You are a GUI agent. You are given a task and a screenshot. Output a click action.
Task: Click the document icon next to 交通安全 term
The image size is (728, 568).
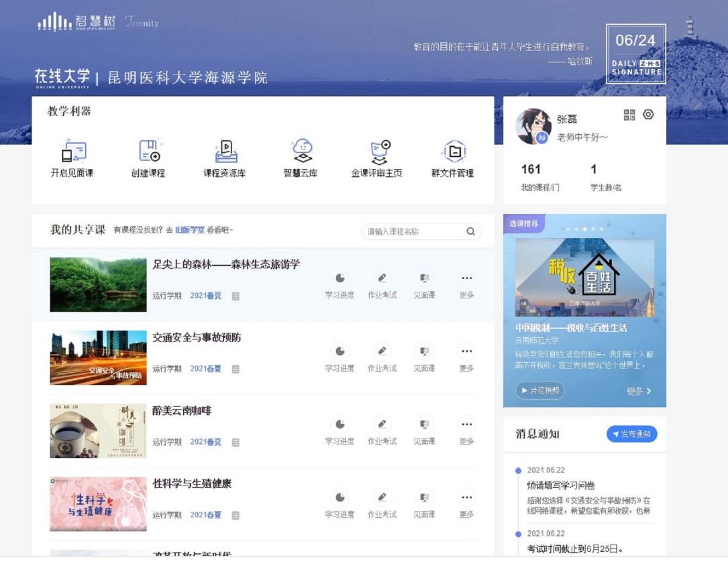tap(236, 369)
